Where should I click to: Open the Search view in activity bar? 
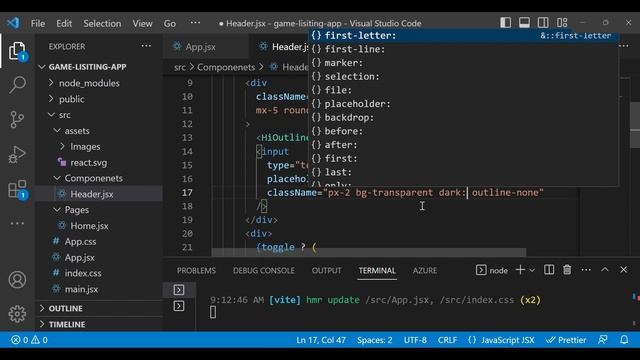tap(17, 84)
